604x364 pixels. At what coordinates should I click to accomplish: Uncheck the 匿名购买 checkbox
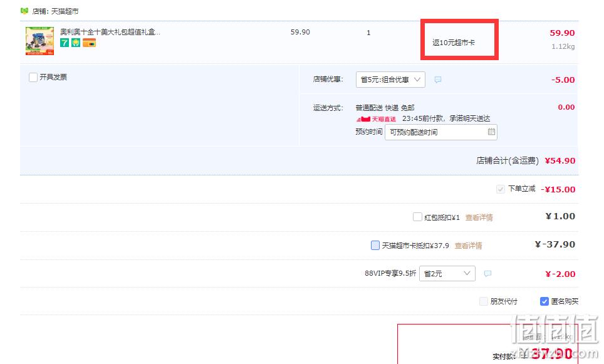(544, 301)
